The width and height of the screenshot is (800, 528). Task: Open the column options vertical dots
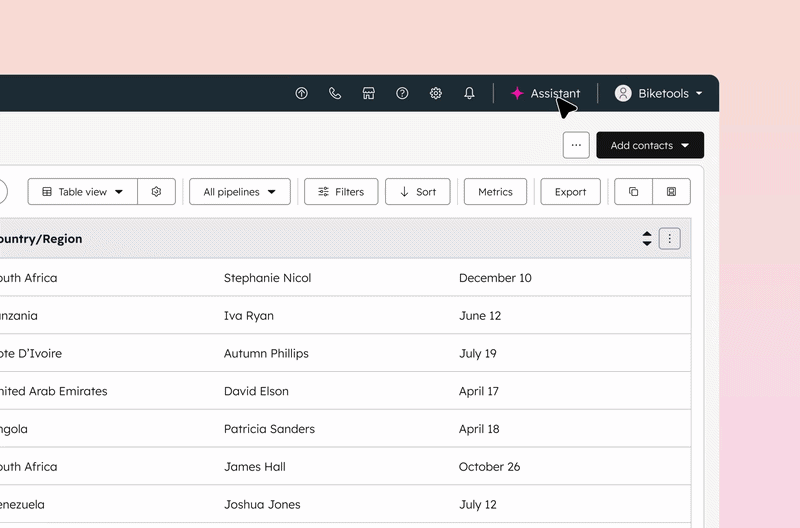pyautogui.click(x=669, y=239)
